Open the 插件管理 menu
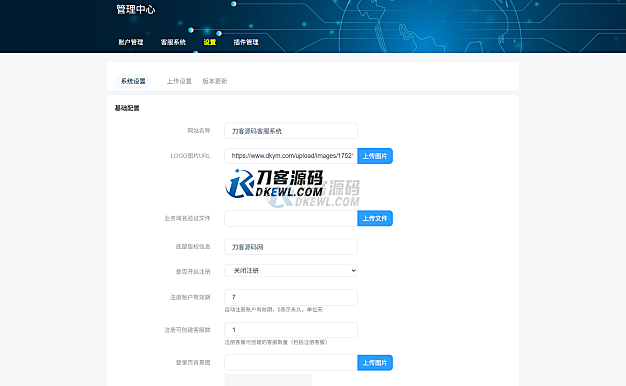 (246, 42)
